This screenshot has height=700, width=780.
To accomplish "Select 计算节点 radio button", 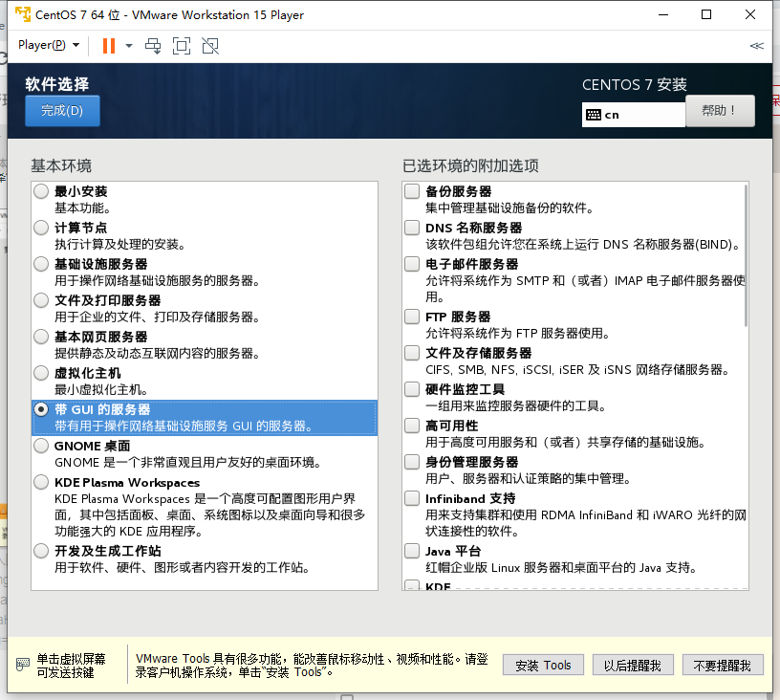I will point(41,228).
